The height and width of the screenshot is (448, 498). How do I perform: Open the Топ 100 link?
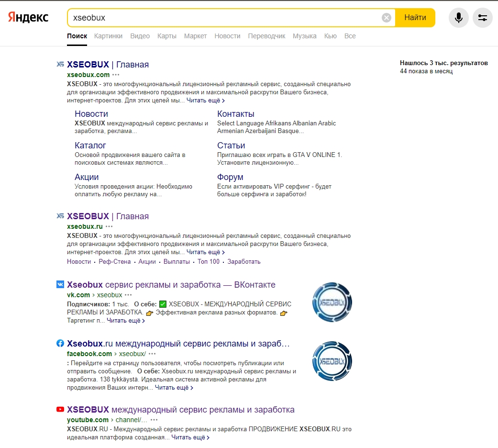209,261
